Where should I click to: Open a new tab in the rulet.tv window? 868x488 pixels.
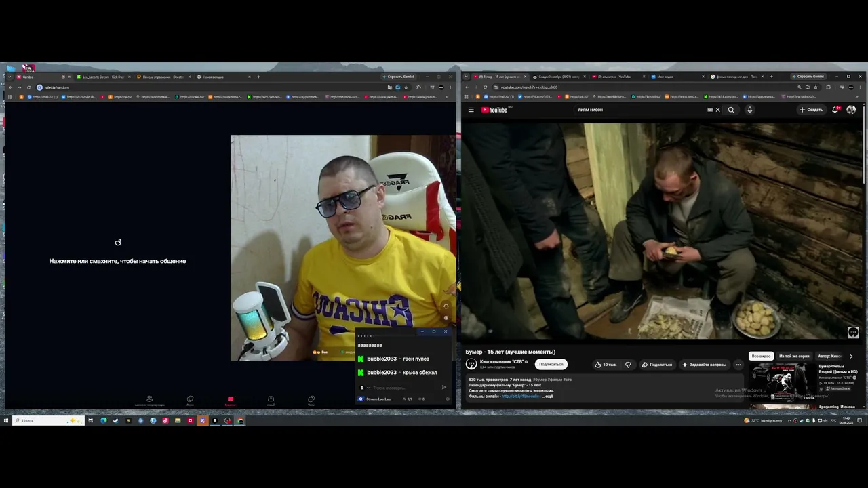[x=258, y=77]
